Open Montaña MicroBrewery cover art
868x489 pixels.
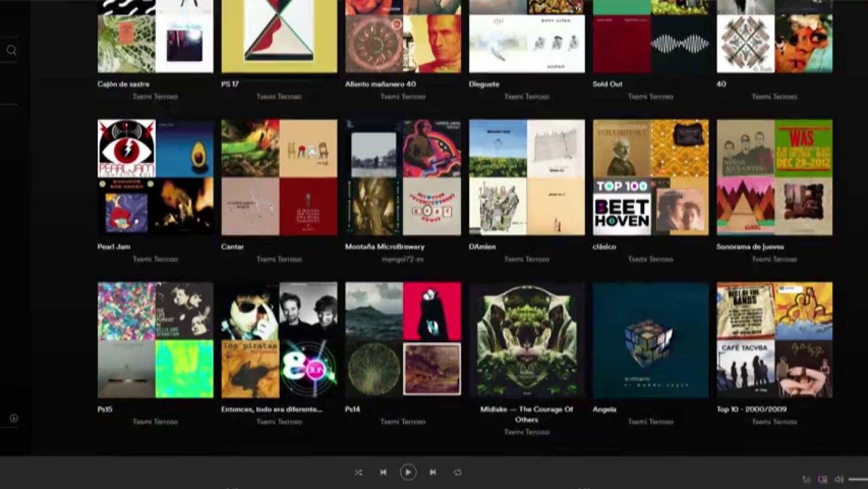pyautogui.click(x=403, y=177)
